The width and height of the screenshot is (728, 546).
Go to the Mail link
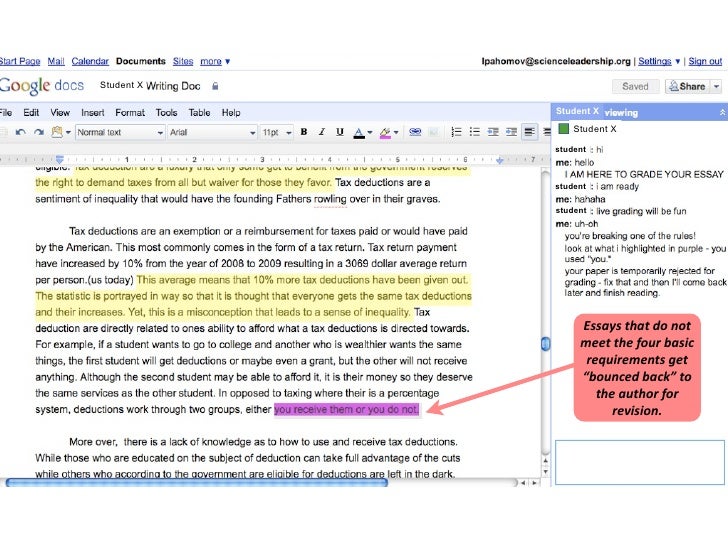click(x=56, y=61)
